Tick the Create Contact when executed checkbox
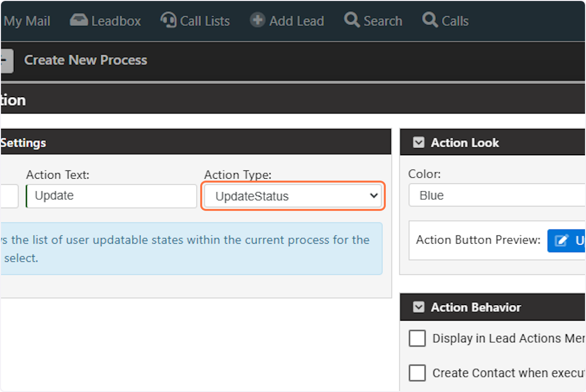Screen dimensions: 586x392 (417, 373)
